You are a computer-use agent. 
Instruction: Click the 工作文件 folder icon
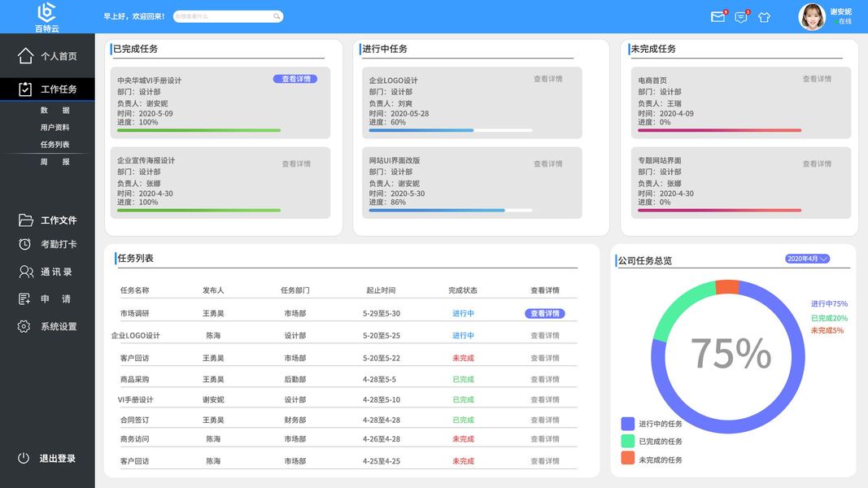25,220
